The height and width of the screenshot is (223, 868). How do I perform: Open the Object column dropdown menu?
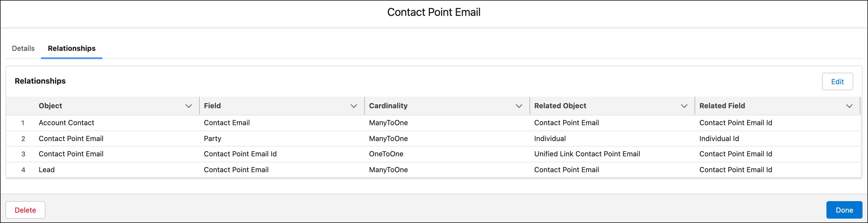tap(188, 106)
